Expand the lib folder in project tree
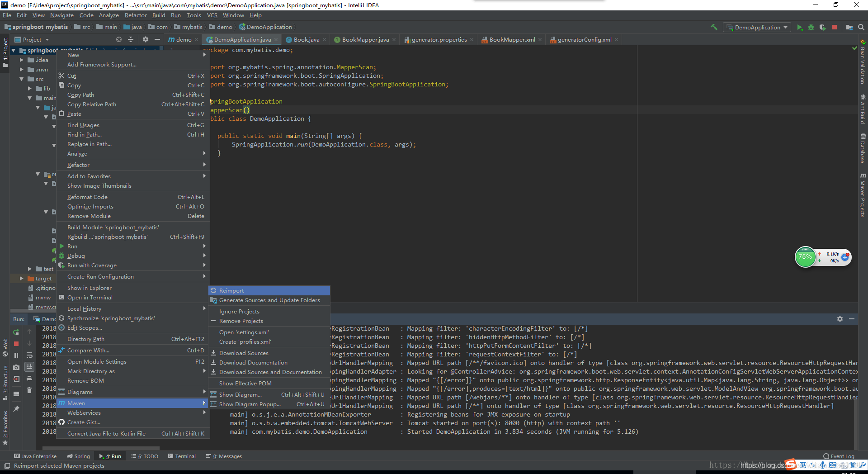The height and width of the screenshot is (474, 868). [x=30, y=88]
